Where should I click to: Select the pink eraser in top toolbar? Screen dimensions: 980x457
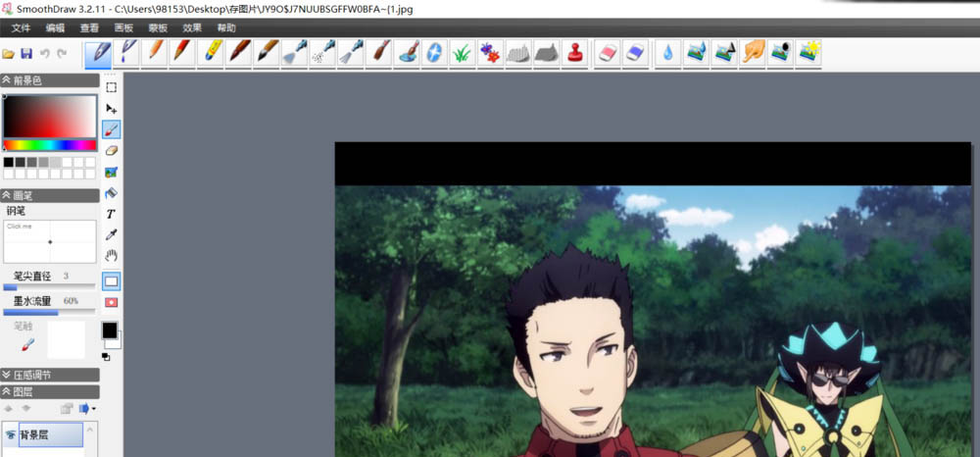(607, 53)
